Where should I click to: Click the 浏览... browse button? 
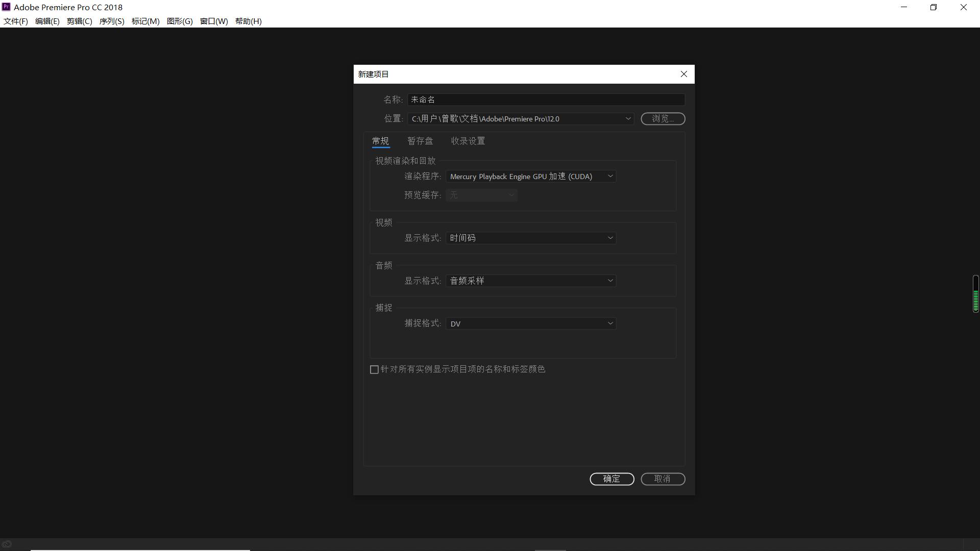click(663, 119)
